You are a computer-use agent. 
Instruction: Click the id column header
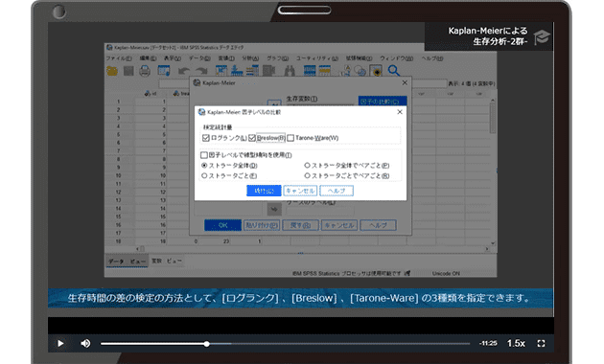[151, 94]
